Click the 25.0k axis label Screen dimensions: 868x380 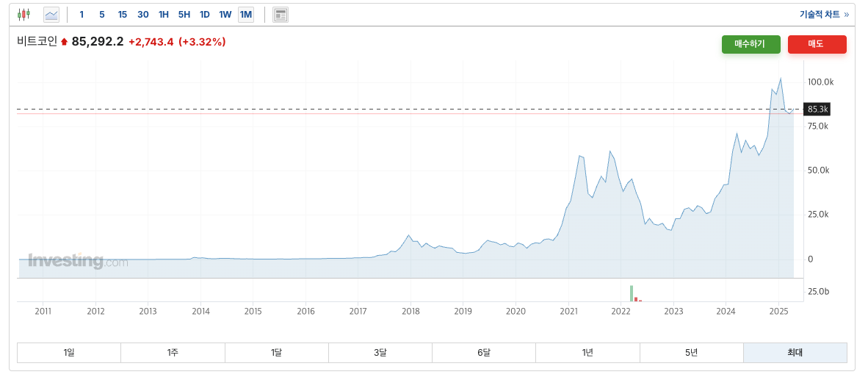819,215
